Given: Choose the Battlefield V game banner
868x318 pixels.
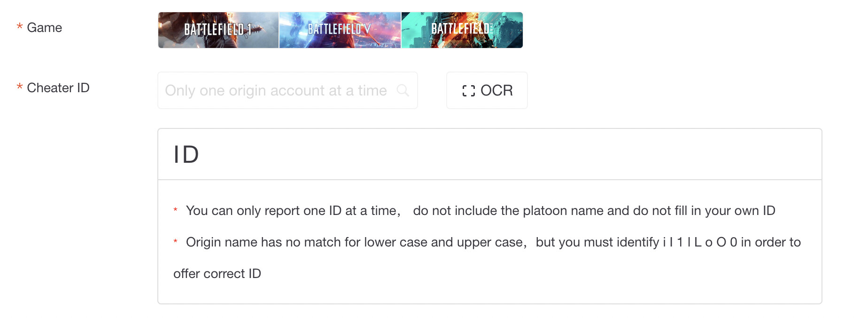Looking at the screenshot, I should tap(340, 30).
